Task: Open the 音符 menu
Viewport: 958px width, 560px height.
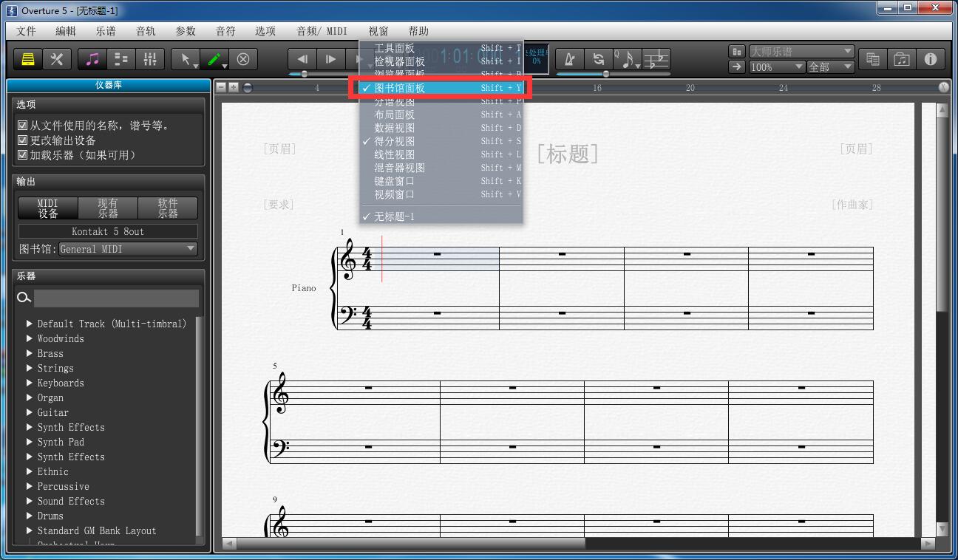Action: (225, 31)
